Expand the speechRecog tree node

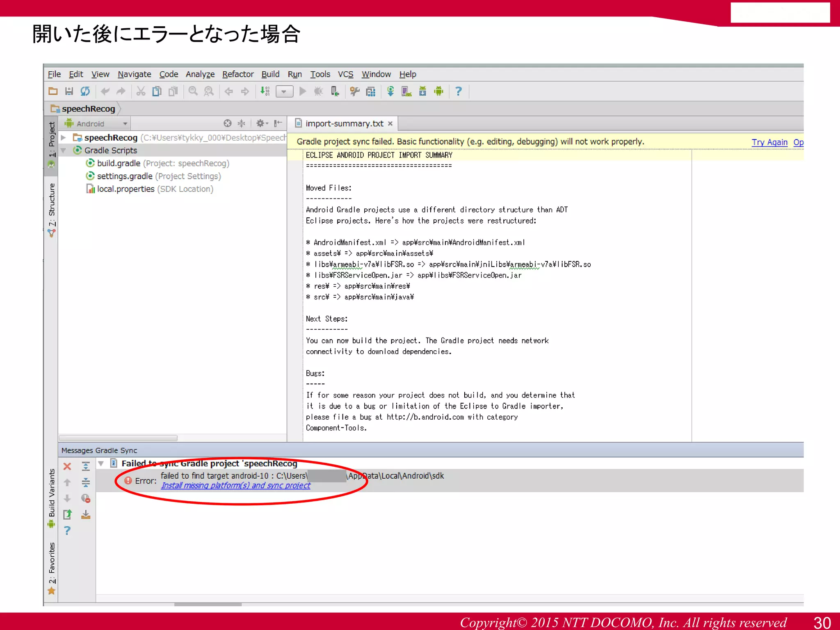coord(64,137)
